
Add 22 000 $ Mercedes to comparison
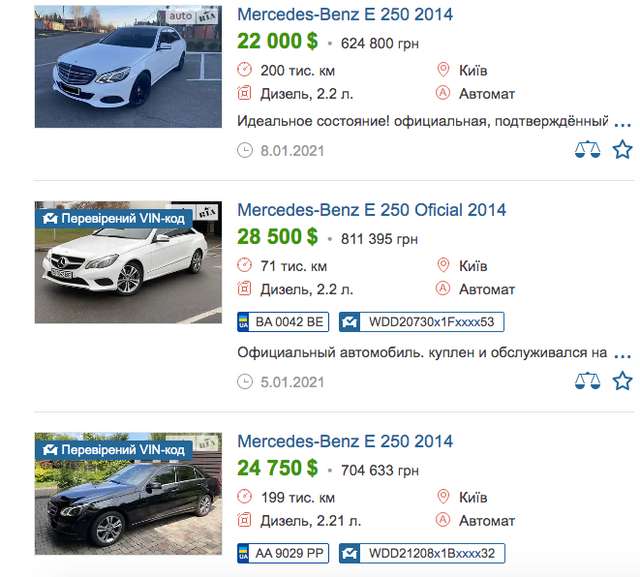point(588,150)
